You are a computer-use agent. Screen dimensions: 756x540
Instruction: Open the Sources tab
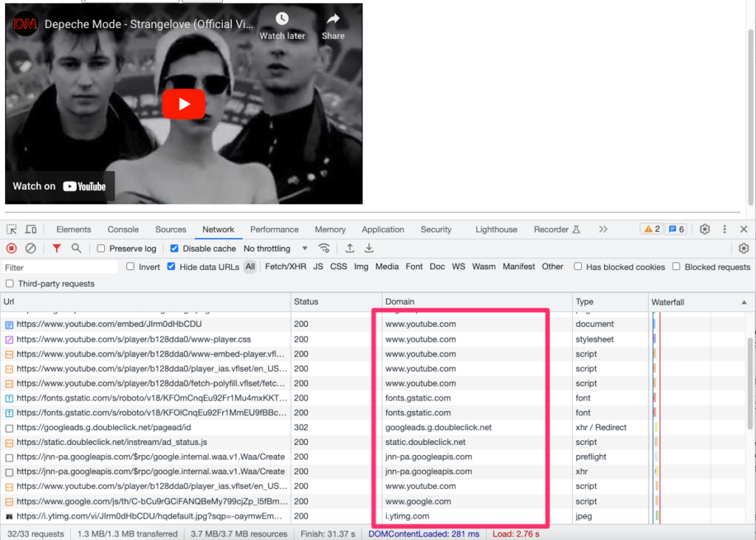(x=171, y=229)
